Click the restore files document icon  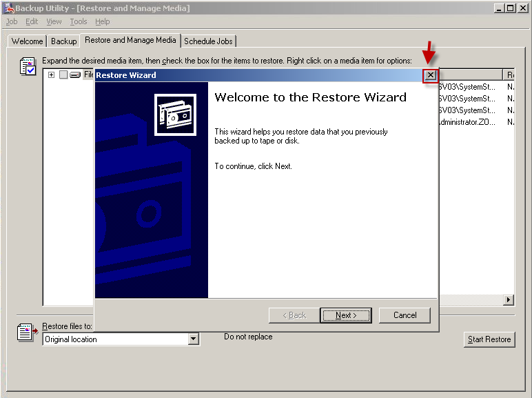(27, 332)
